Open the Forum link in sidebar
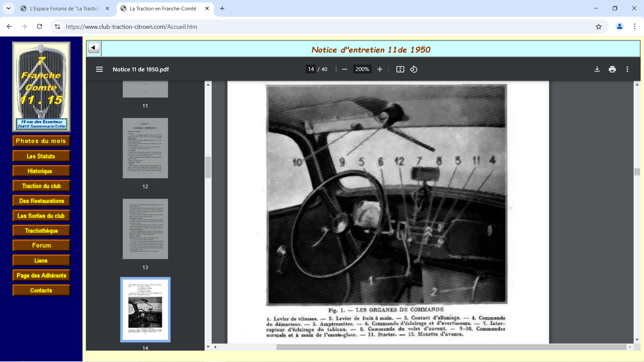 (41, 245)
